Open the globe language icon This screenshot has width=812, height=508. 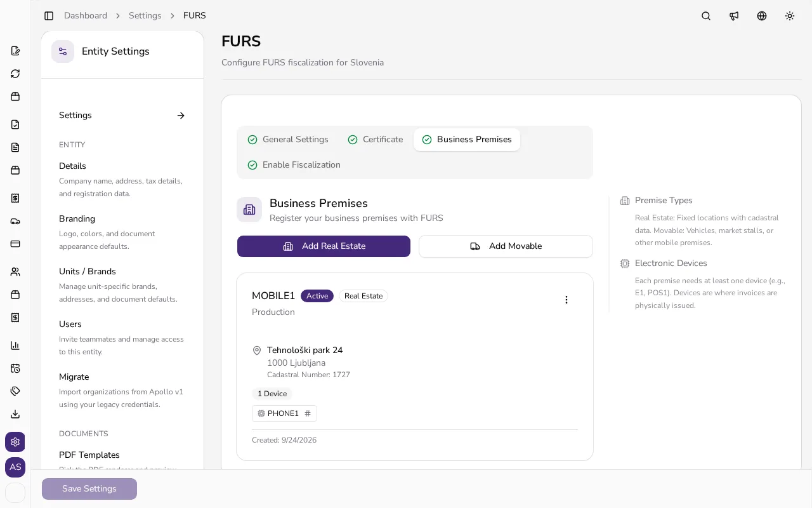pos(762,16)
